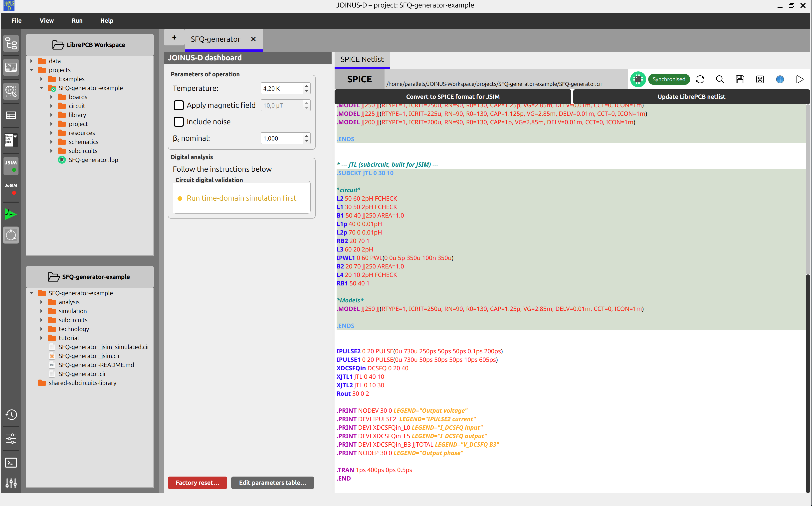Expand the technology folder
Screen dimensions: 812x506
click(41, 329)
